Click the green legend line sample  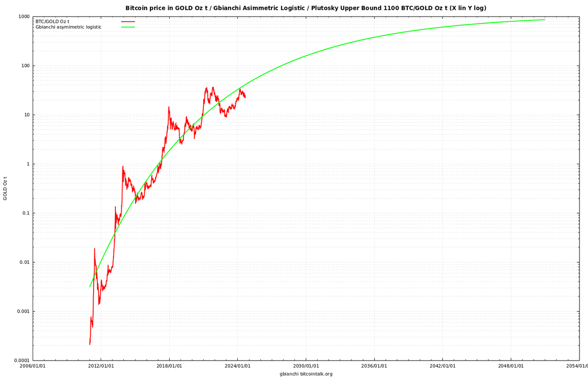click(x=128, y=27)
